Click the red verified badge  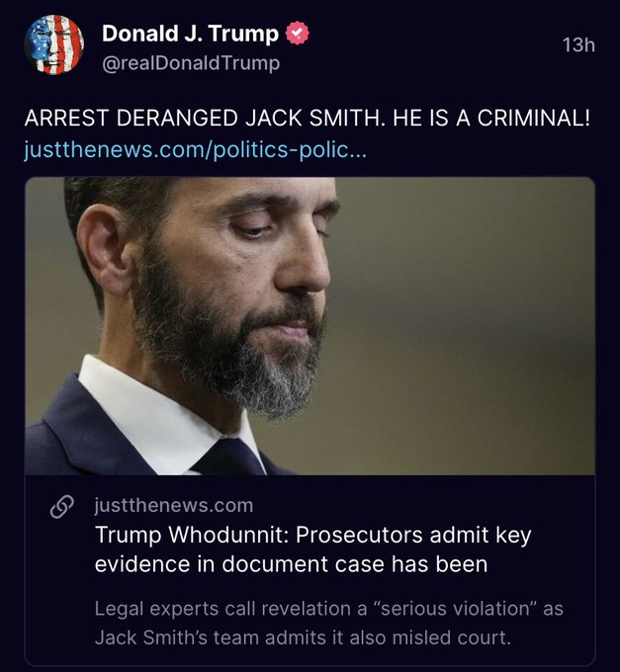click(x=296, y=34)
